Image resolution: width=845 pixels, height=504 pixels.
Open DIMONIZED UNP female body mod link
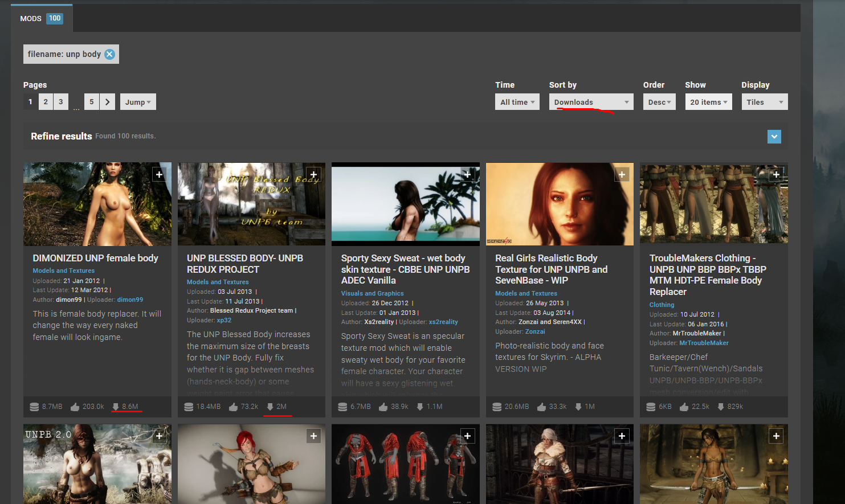(95, 258)
